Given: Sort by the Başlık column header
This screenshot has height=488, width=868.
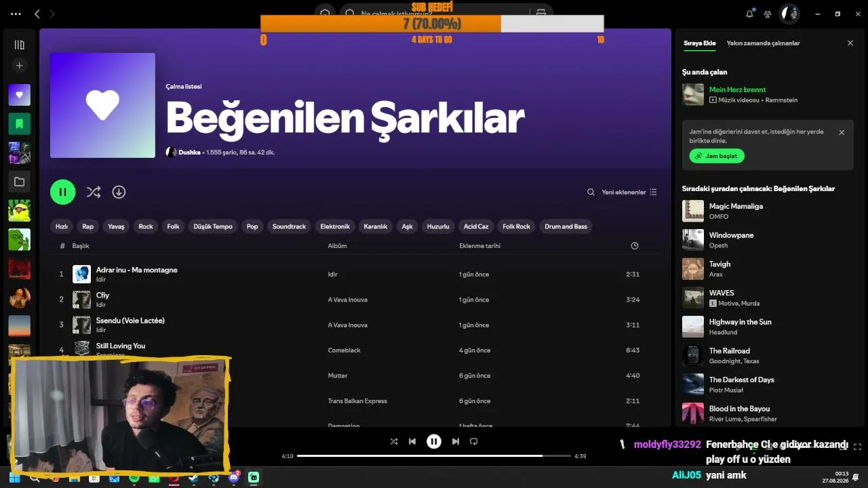Looking at the screenshot, I should (x=81, y=246).
